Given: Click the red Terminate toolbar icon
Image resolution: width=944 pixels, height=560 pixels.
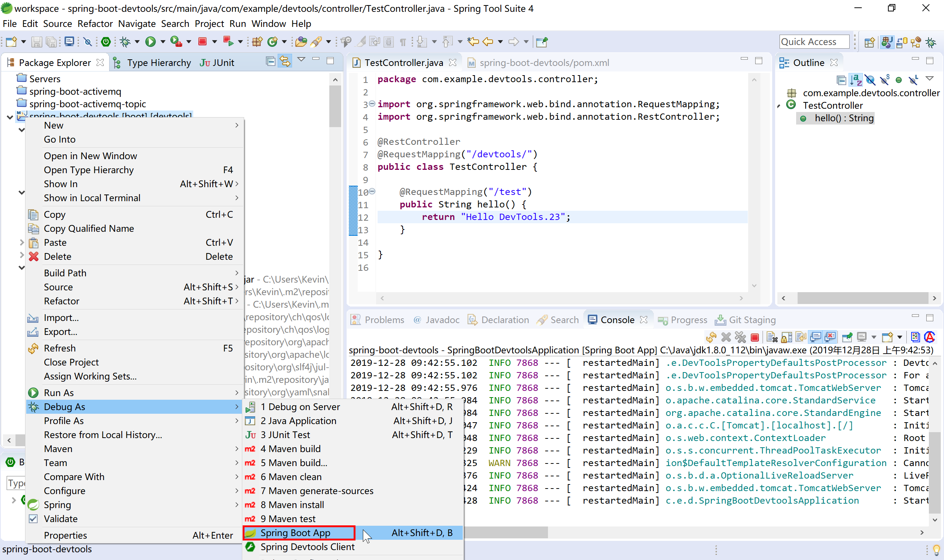Looking at the screenshot, I should [203, 42].
